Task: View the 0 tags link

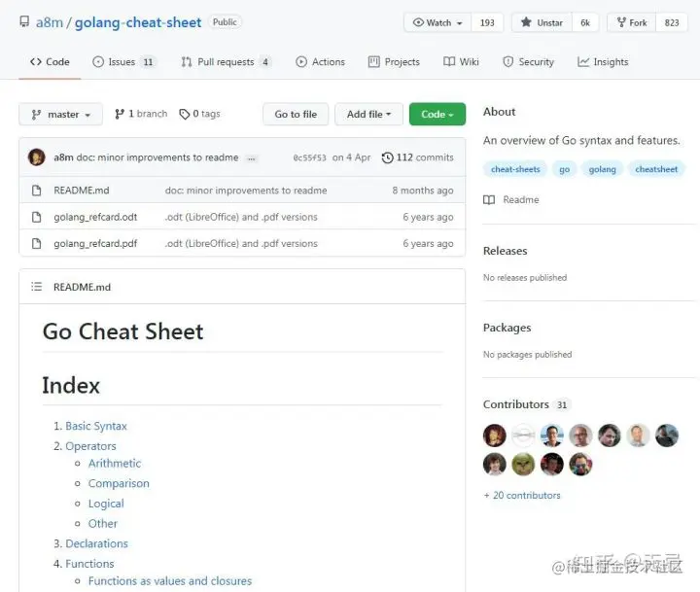Action: [x=199, y=114]
